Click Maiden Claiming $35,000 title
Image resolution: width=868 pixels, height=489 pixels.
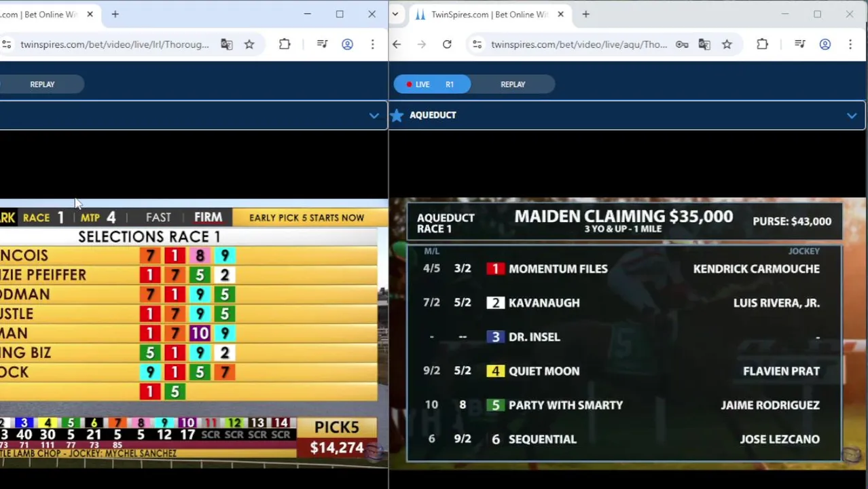(x=623, y=217)
